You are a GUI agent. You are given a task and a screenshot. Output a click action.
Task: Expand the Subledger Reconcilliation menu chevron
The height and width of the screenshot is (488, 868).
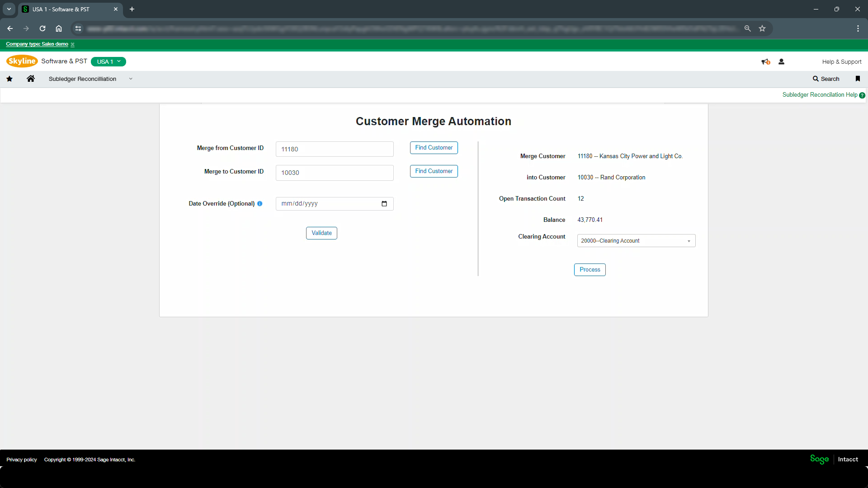coord(131,79)
